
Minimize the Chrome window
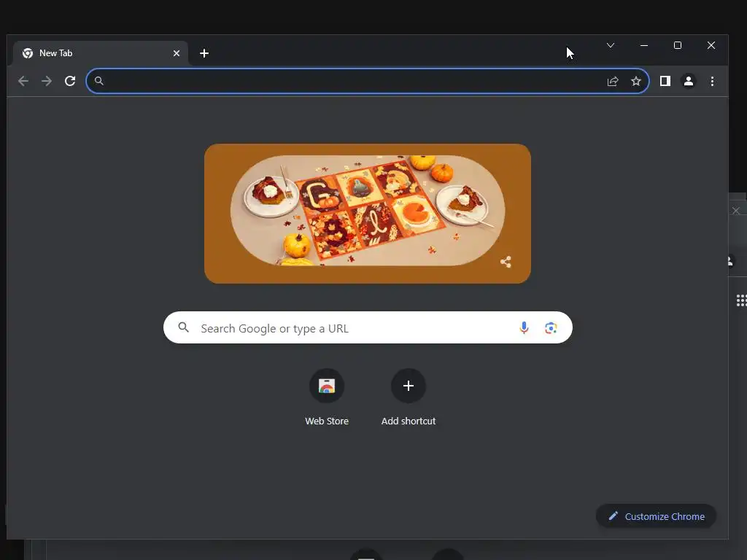tap(644, 45)
